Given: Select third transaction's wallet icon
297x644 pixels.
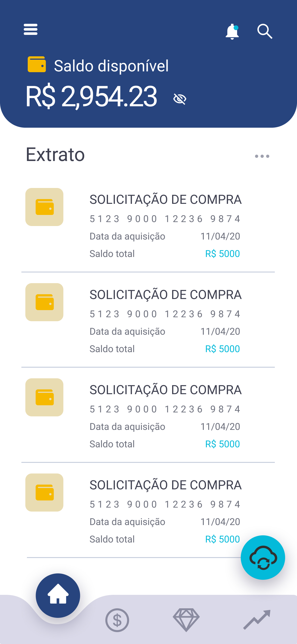Looking at the screenshot, I should (x=44, y=397).
